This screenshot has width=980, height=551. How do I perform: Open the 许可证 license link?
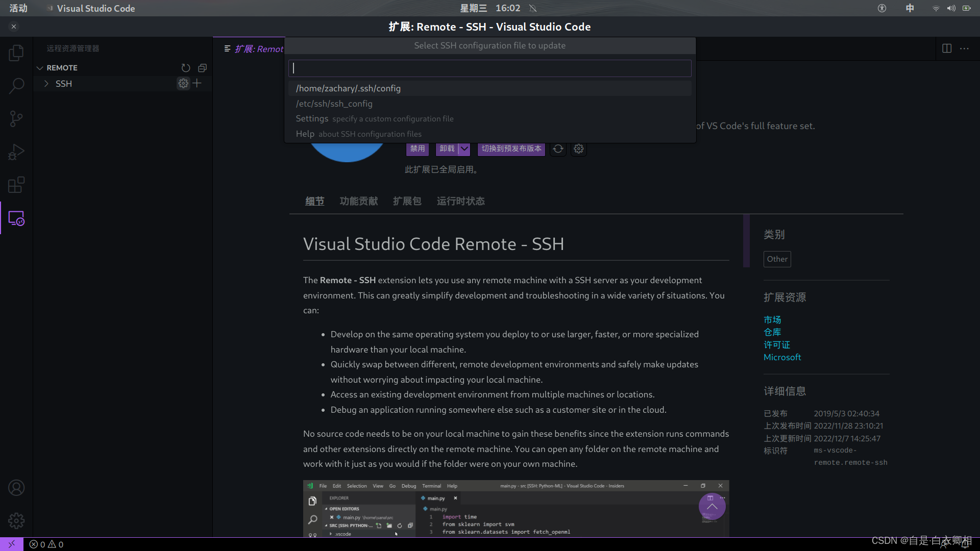(x=777, y=345)
